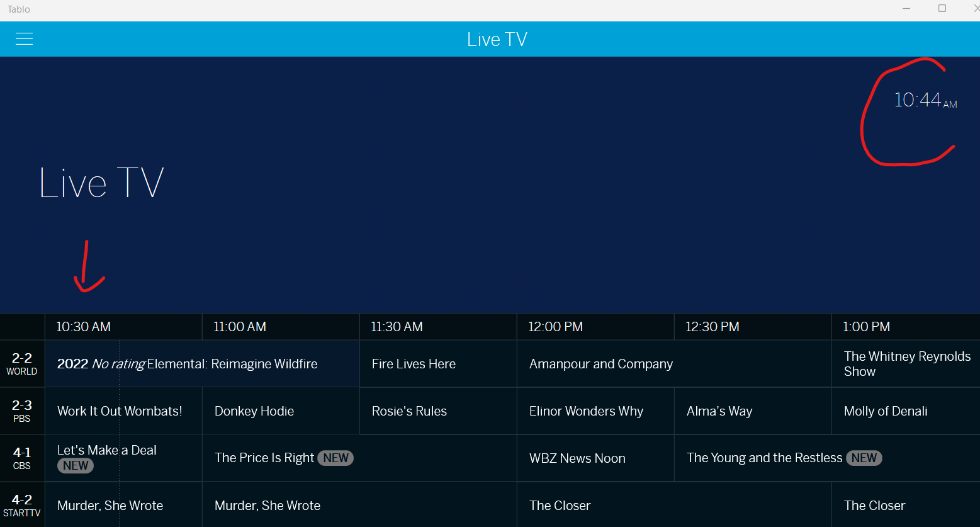Jump to the 12:00 PM time header
Image resolution: width=980 pixels, height=527 pixels.
coord(556,327)
